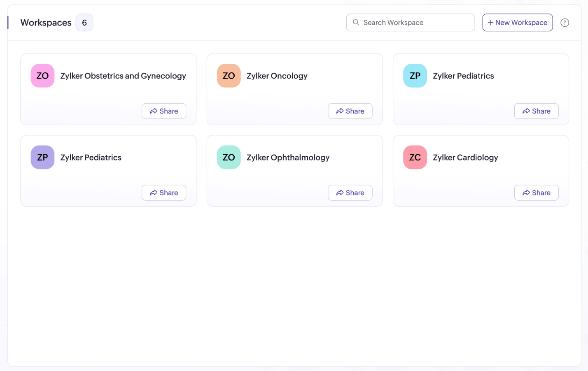
Task: Open the 'Zylker Obstetrics and Gynecology' workspace name
Action: (123, 76)
